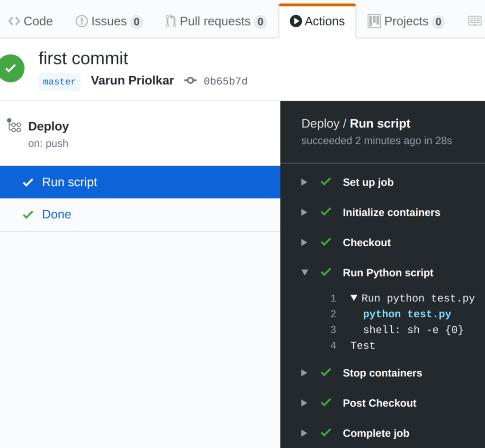485x448 pixels.
Task: Click the commit hash icon beside 0b65b7d
Action: pyautogui.click(x=190, y=81)
